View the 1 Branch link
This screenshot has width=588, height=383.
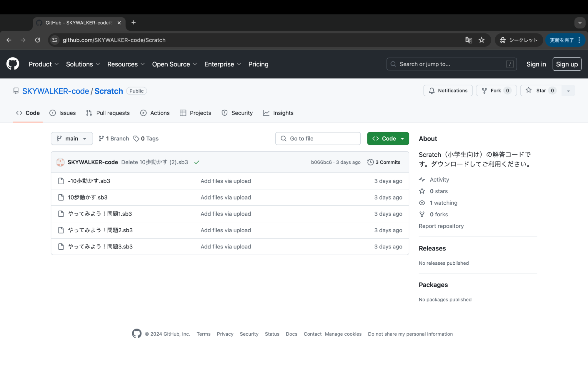point(114,139)
